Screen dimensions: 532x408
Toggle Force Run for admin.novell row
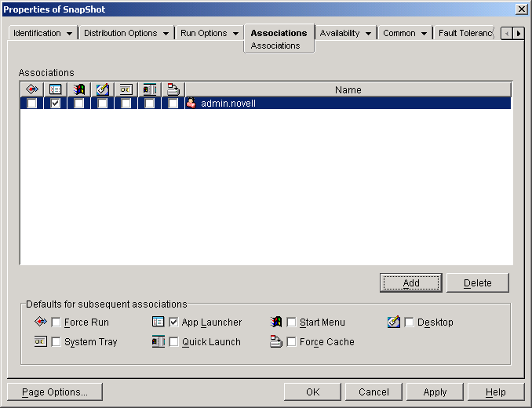pos(32,103)
